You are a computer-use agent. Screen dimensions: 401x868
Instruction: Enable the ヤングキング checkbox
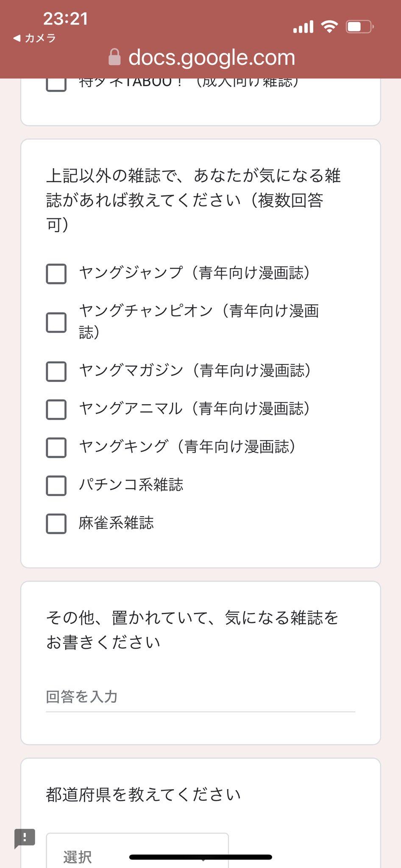click(56, 448)
